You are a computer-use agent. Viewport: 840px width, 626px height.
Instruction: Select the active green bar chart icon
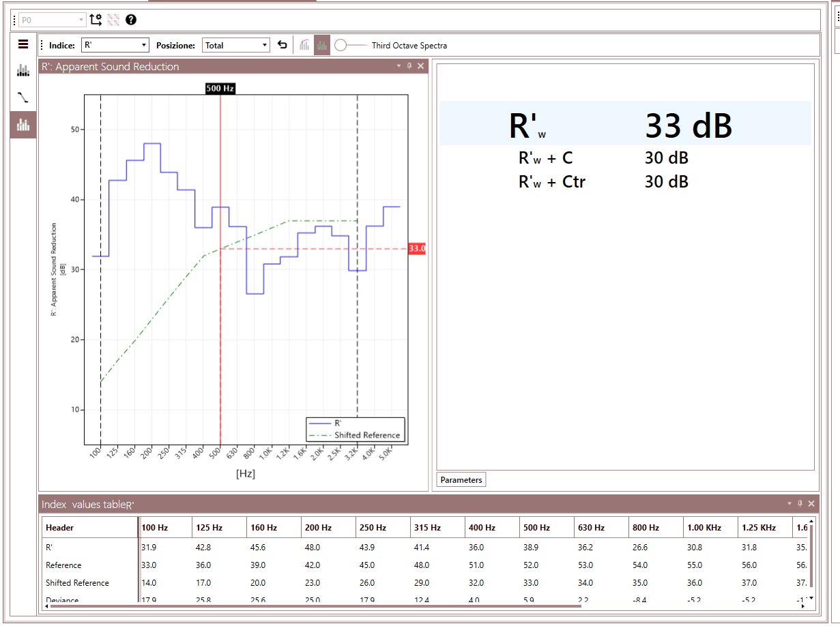point(322,46)
